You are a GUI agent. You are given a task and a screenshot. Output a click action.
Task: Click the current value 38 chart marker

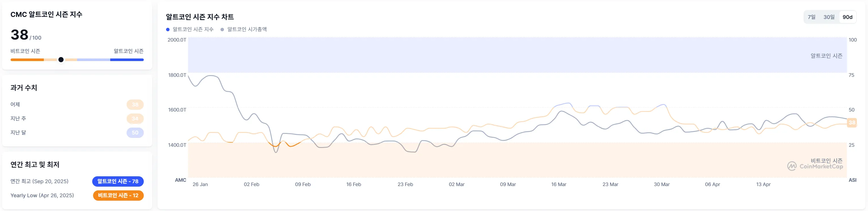852,123
